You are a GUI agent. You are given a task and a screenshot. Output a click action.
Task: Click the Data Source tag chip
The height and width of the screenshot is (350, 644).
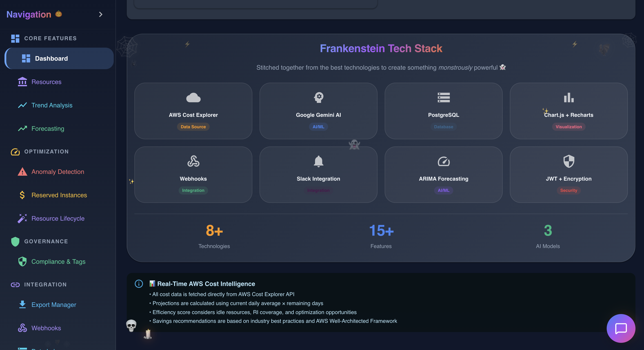pyautogui.click(x=193, y=127)
